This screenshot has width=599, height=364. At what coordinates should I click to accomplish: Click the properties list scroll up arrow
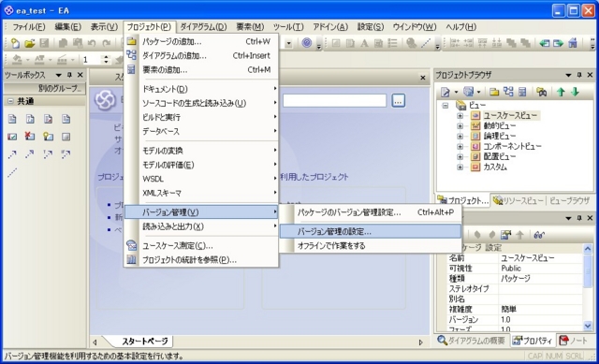pyautogui.click(x=588, y=249)
